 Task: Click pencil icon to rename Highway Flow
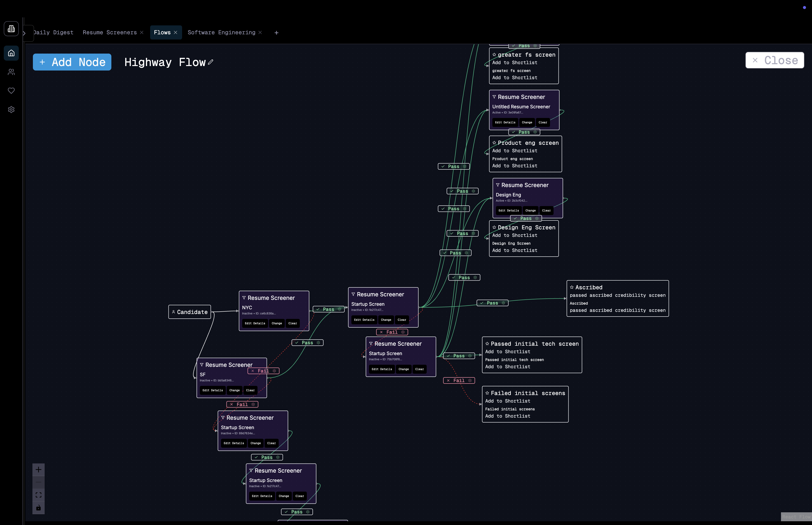pos(211,62)
